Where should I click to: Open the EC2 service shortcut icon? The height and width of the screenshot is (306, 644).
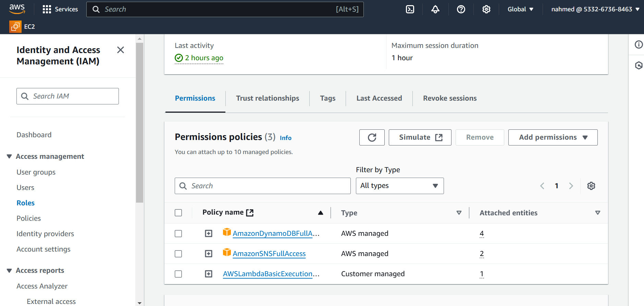point(15,27)
